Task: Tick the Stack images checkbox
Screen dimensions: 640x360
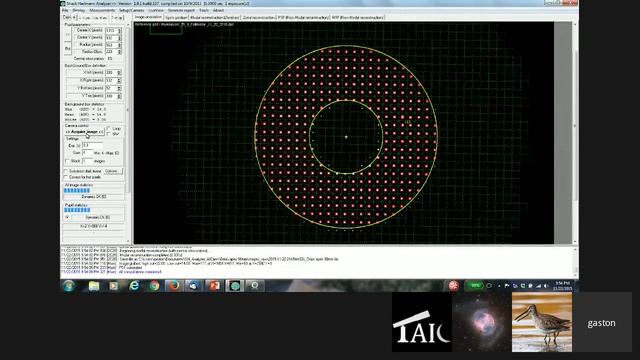Action: (x=67, y=161)
